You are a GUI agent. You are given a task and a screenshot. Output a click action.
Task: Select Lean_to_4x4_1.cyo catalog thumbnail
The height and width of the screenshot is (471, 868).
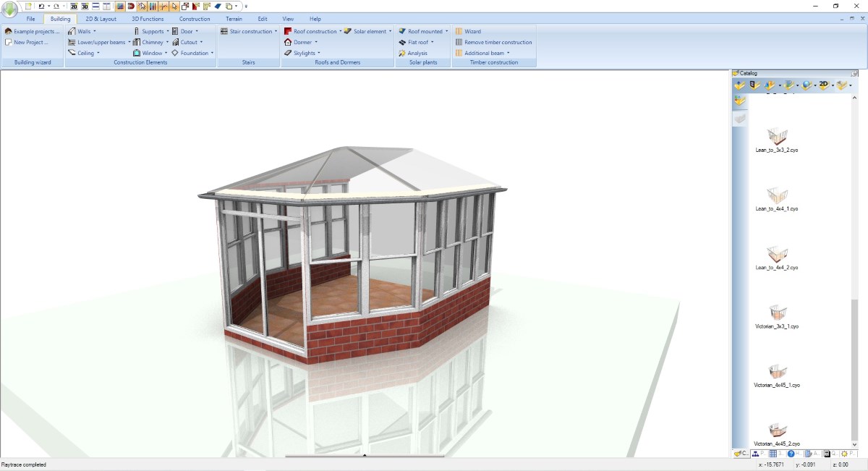(778, 195)
